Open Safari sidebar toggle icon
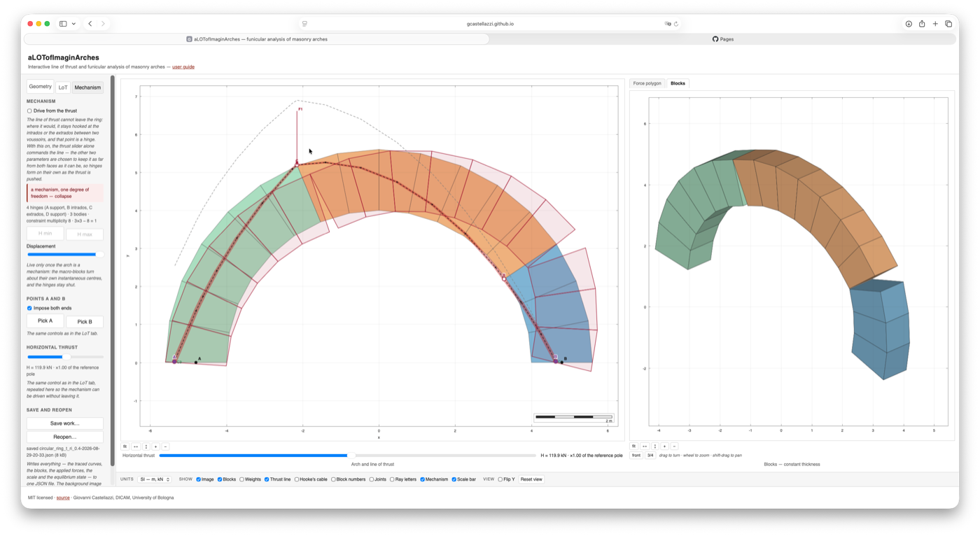This screenshot has height=536, width=980. click(63, 24)
